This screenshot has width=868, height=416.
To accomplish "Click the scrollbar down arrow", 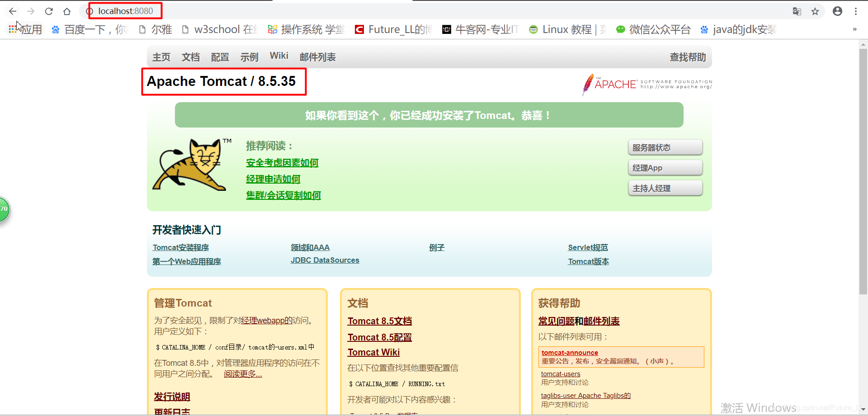I will pyautogui.click(x=863, y=409).
